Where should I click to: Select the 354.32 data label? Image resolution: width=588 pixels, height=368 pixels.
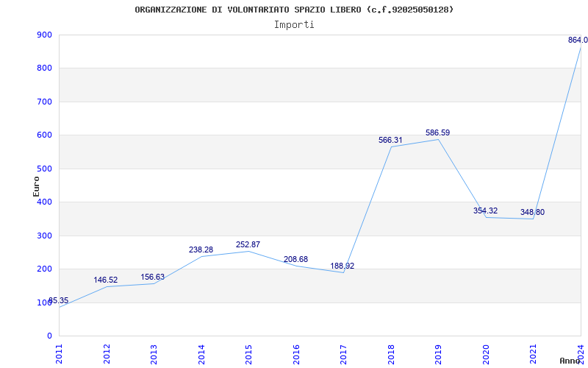click(x=485, y=210)
